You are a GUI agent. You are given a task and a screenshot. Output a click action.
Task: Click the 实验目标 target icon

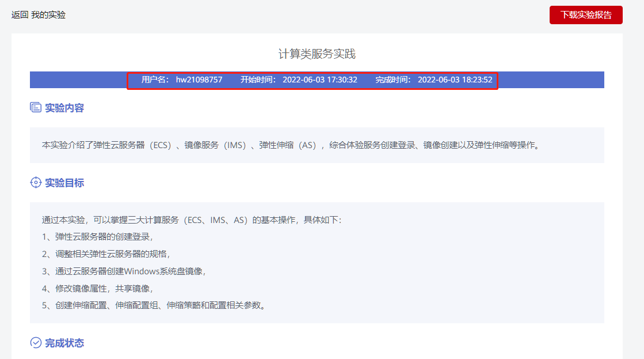36,183
